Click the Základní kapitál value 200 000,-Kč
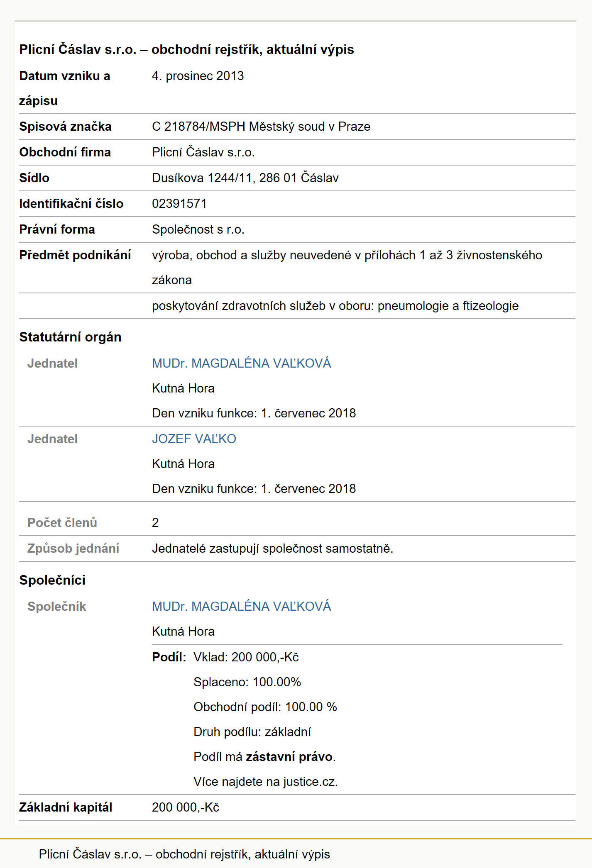This screenshot has height=868, width=592. click(186, 807)
